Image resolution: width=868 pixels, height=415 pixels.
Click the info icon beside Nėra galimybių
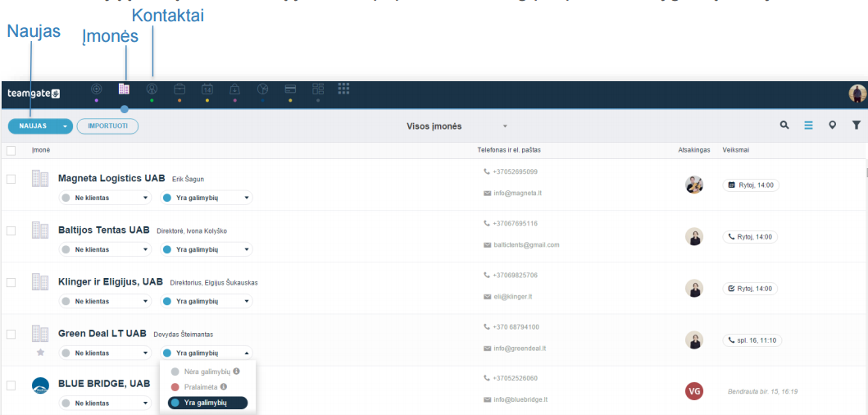(236, 372)
